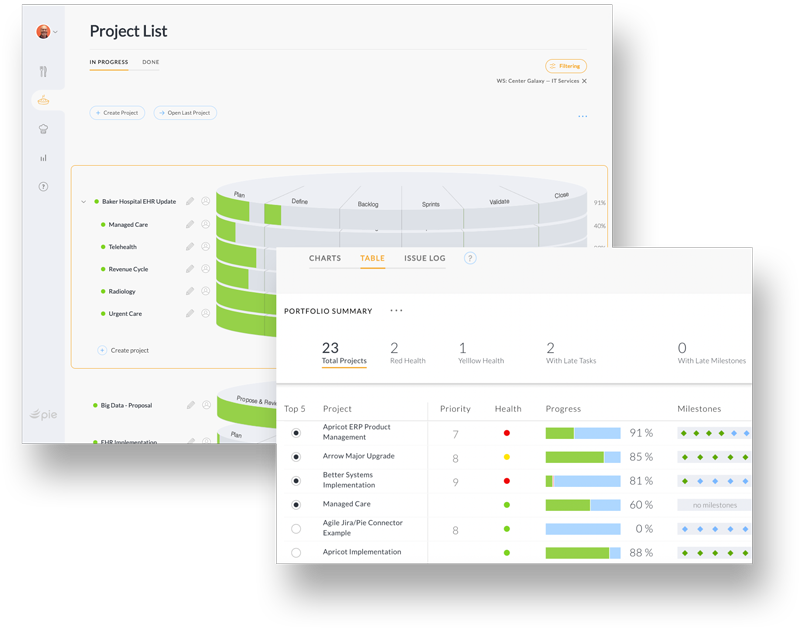Open the help sidebar icon
Viewport: 800px width, 629px height.
tap(43, 187)
